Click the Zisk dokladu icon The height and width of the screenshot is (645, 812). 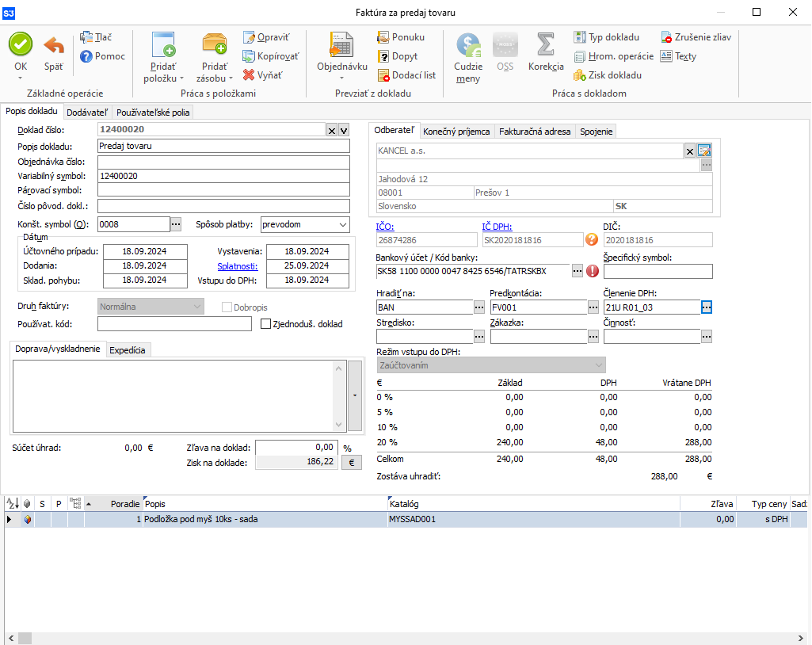click(x=580, y=75)
